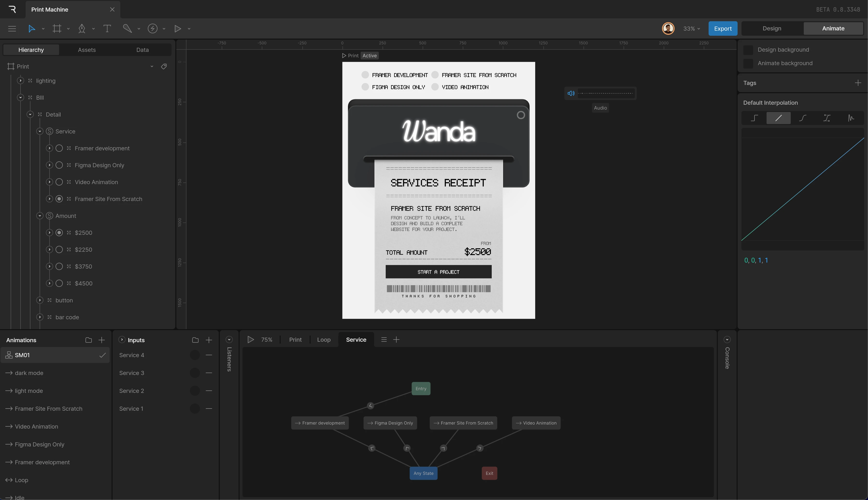Click the Bone tool icon
Screen dimensions: 868x500
[x=127, y=28]
